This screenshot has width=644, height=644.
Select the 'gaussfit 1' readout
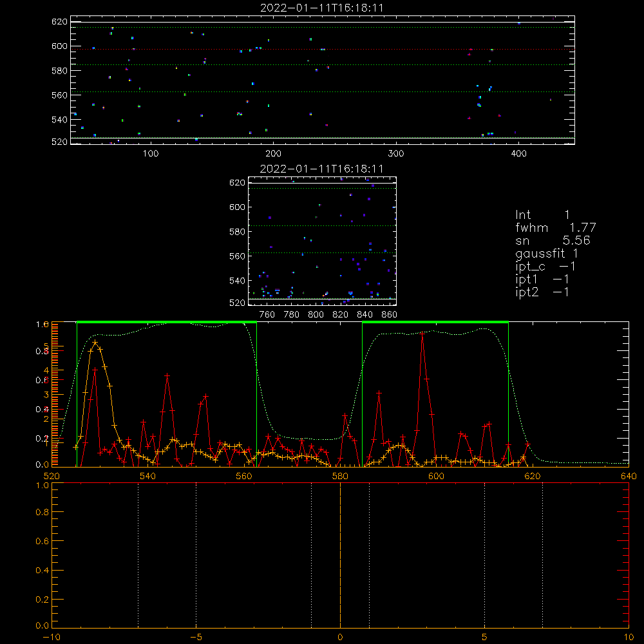pos(547,253)
